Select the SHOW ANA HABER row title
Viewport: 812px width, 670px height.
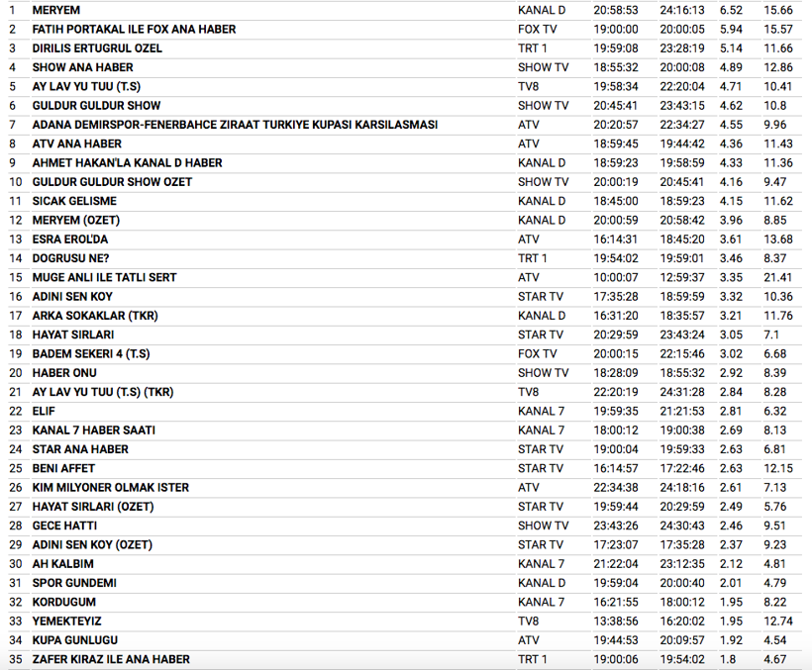[x=83, y=67]
